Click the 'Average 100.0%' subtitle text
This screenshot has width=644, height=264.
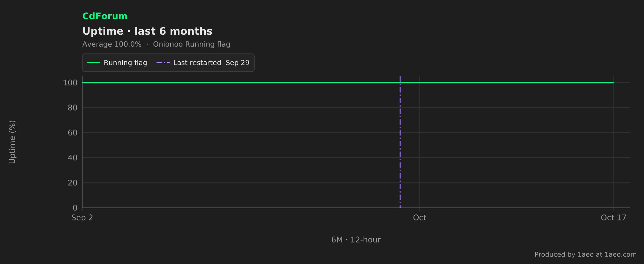[112, 44]
